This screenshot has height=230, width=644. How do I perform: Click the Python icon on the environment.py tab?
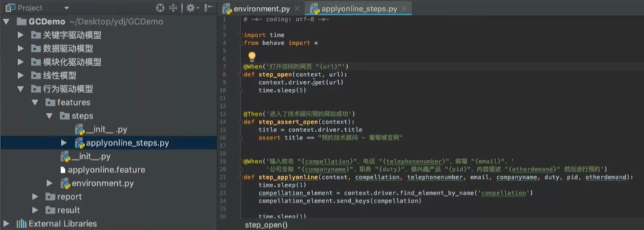pyautogui.click(x=227, y=8)
